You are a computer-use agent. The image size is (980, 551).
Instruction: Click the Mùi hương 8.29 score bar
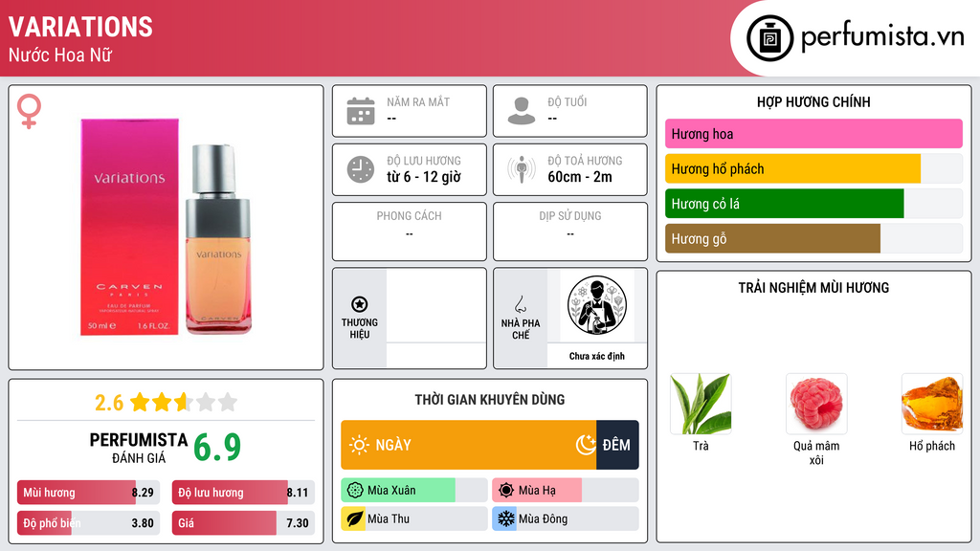click(x=89, y=493)
